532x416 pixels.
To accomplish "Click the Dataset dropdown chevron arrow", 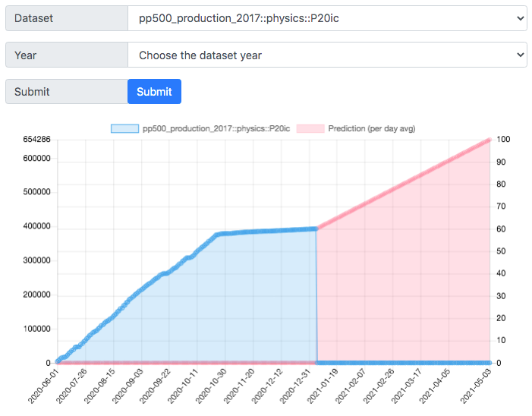I will coord(520,18).
